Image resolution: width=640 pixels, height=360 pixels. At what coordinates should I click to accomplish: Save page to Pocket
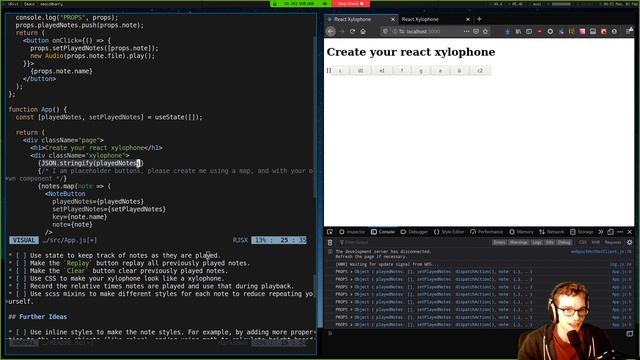point(476,31)
